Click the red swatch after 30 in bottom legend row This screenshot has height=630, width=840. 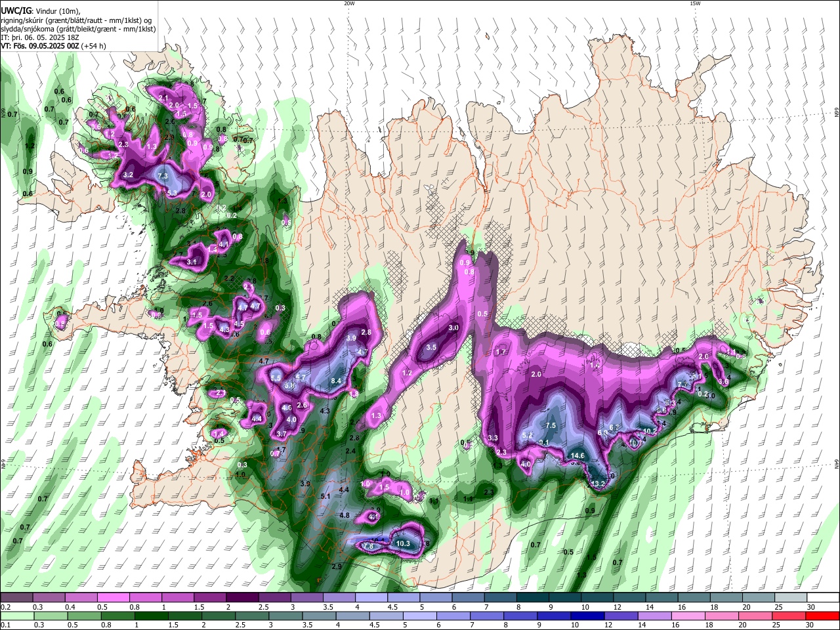pos(824,616)
